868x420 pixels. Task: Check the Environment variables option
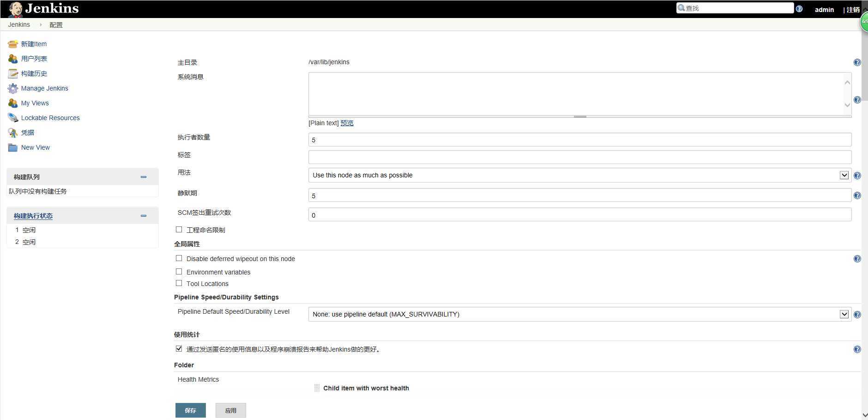(x=179, y=272)
